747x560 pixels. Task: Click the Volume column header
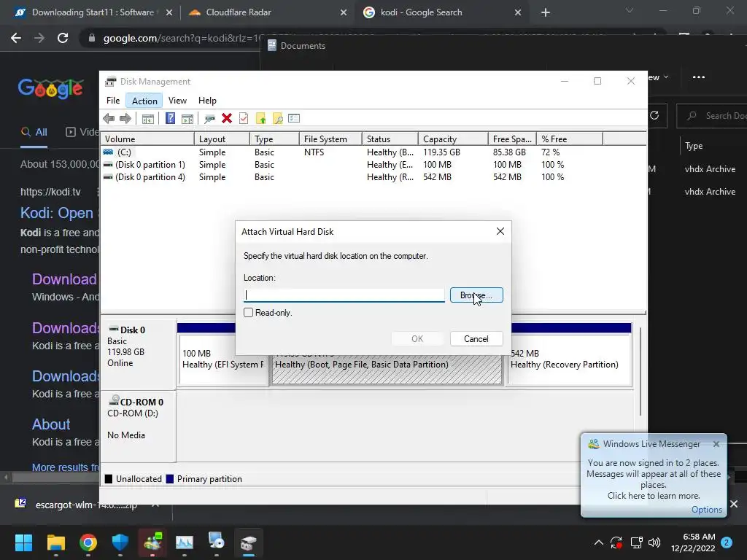click(x=147, y=139)
